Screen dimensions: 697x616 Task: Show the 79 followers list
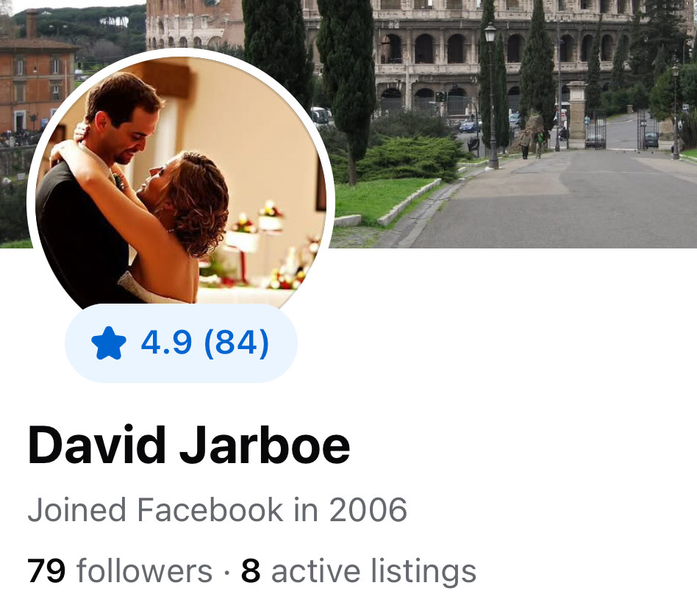(120, 570)
